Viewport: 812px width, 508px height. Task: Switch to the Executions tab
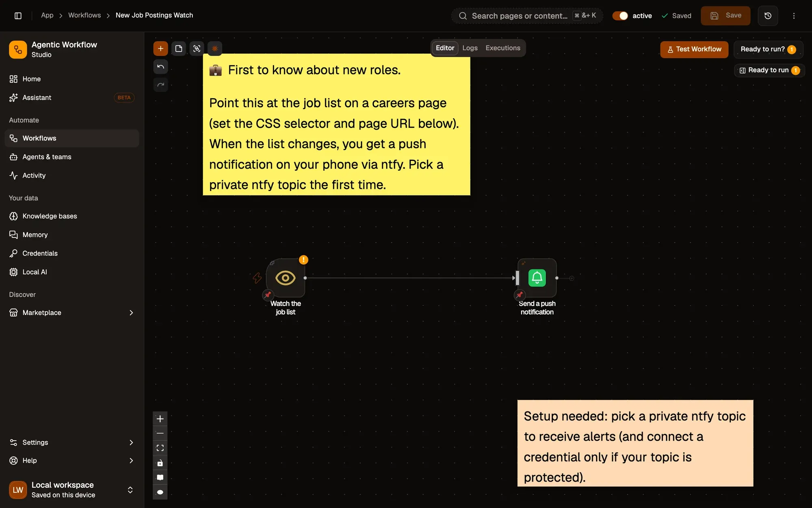[x=503, y=48]
